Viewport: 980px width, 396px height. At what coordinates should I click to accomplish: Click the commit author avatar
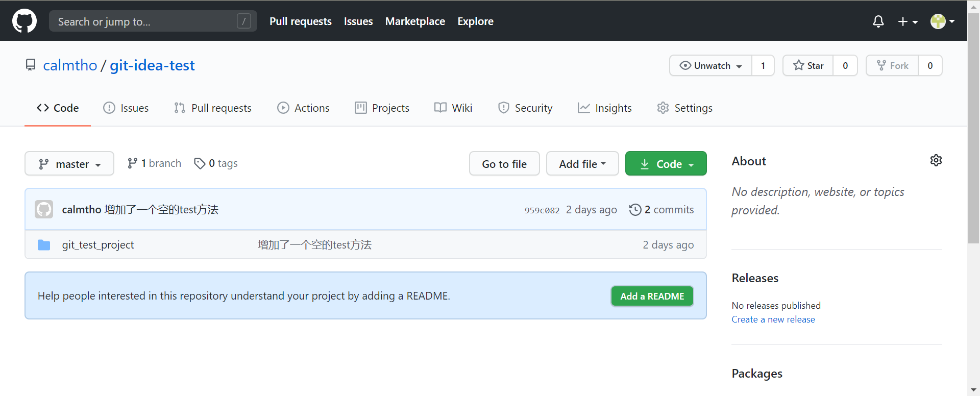tap(44, 209)
